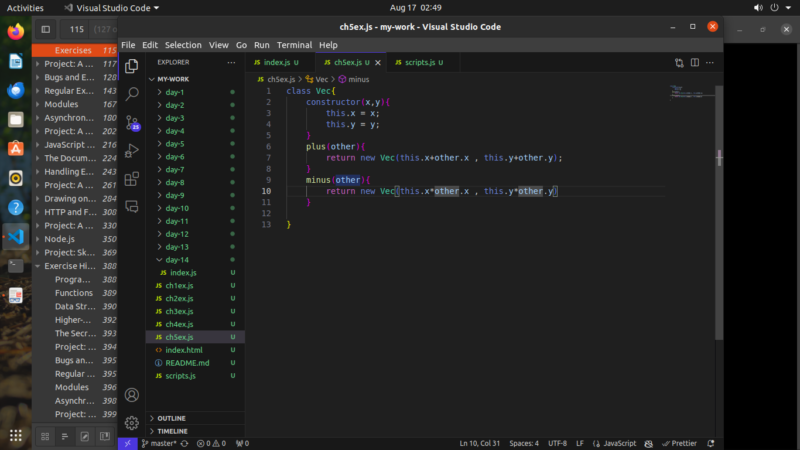Screen dimensions: 800x450
Task: Switch viewer sidebar to bookmarks view
Action: click(x=105, y=436)
